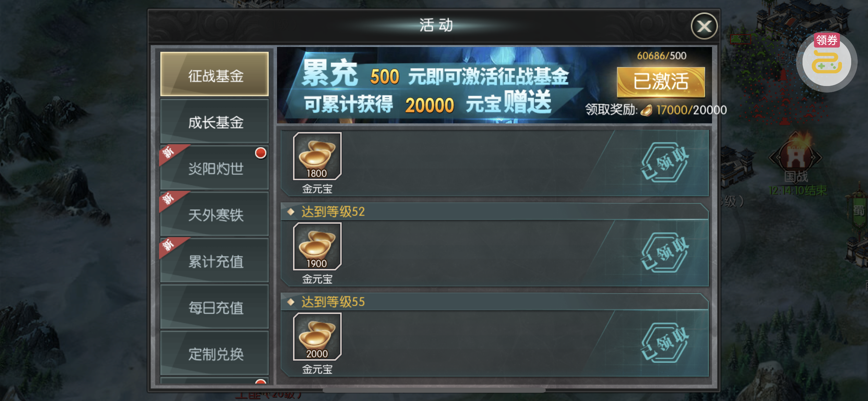Select the 天外寒铁 tab
The height and width of the screenshot is (401, 868).
click(x=215, y=214)
